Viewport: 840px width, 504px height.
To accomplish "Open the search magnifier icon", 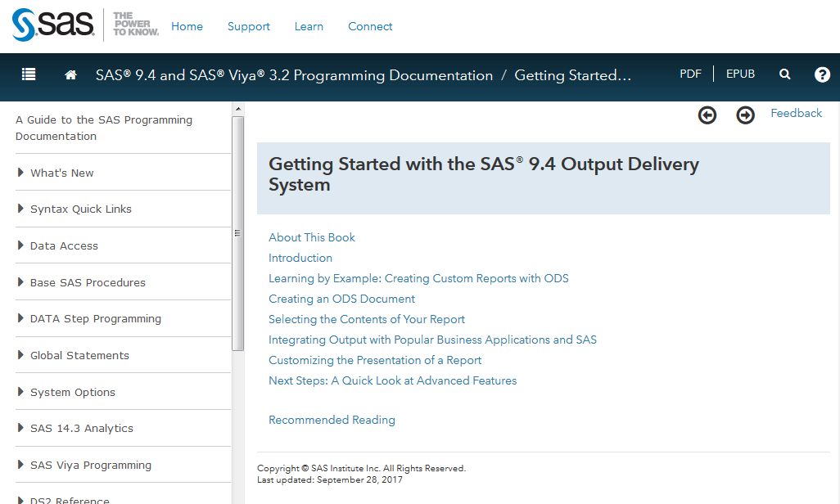I will click(785, 74).
